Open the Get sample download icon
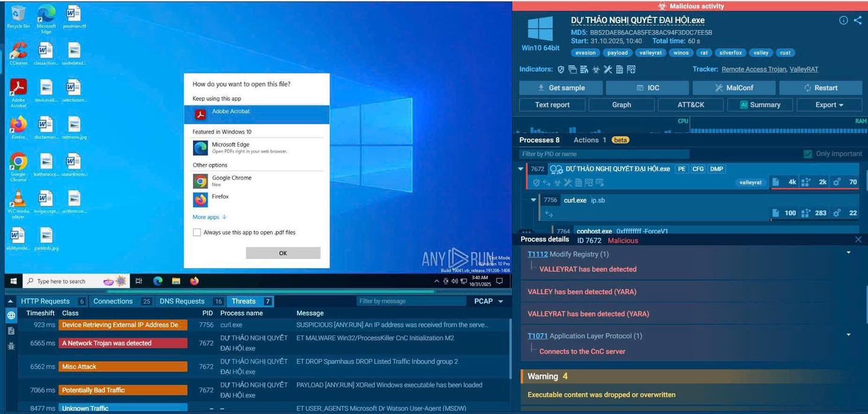The height and width of the screenshot is (414, 868). point(540,88)
